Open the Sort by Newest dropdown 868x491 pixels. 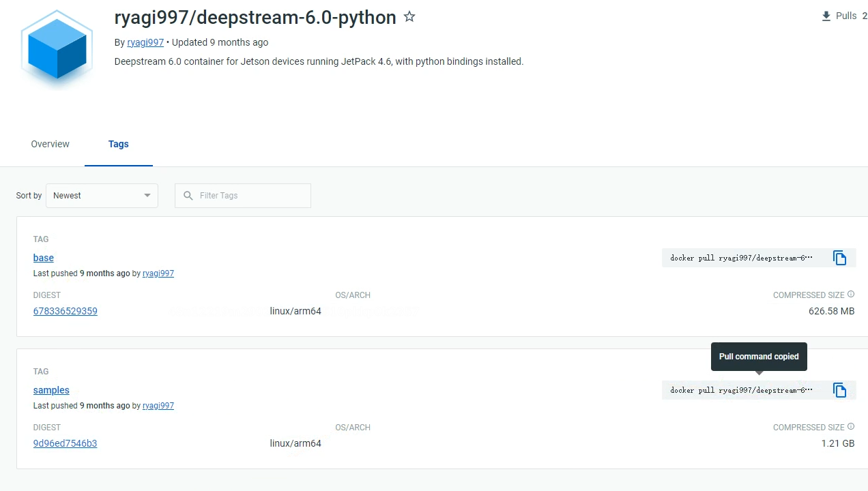(102, 196)
